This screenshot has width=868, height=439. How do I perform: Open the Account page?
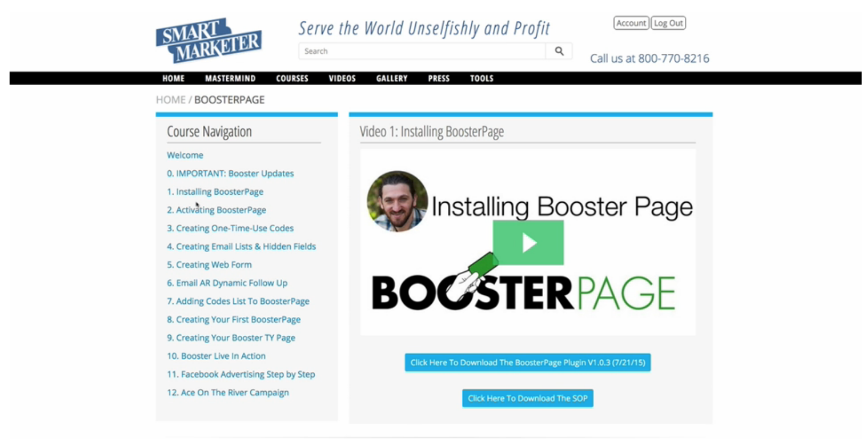[631, 23]
